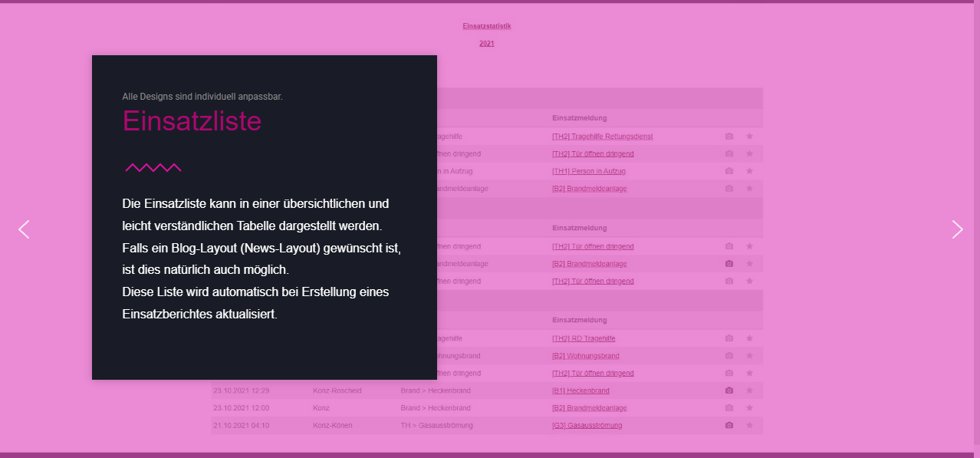Go to the previous slide with the left arrow
This screenshot has height=458, width=980.
click(x=24, y=229)
